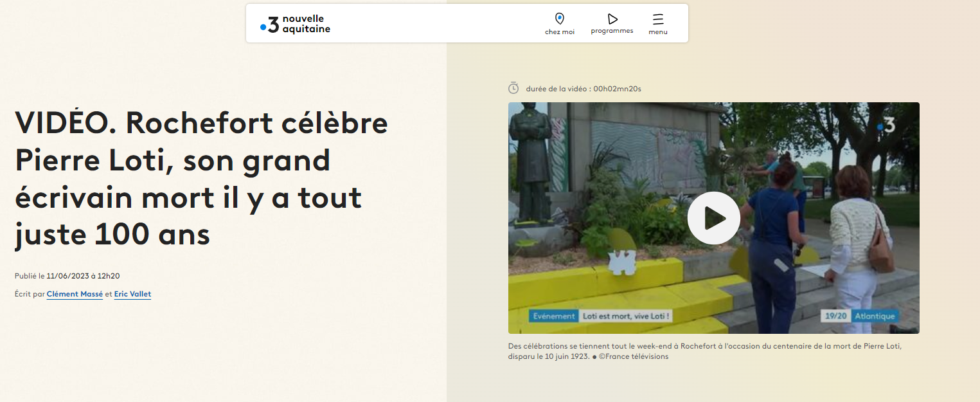Open Clément Massé's author page

(75, 293)
